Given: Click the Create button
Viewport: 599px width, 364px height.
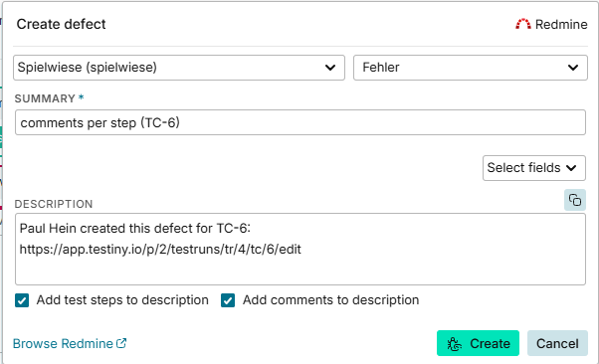Looking at the screenshot, I should pyautogui.click(x=478, y=343).
